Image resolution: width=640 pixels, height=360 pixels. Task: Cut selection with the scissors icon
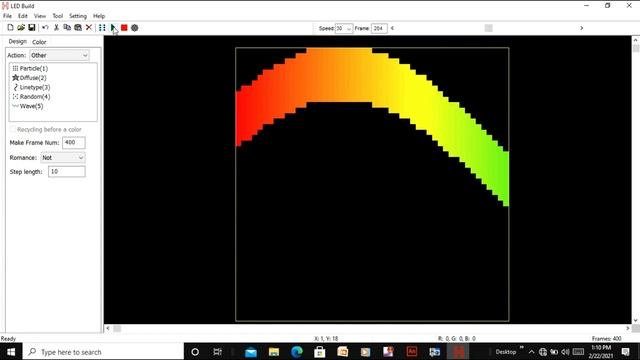tap(56, 27)
